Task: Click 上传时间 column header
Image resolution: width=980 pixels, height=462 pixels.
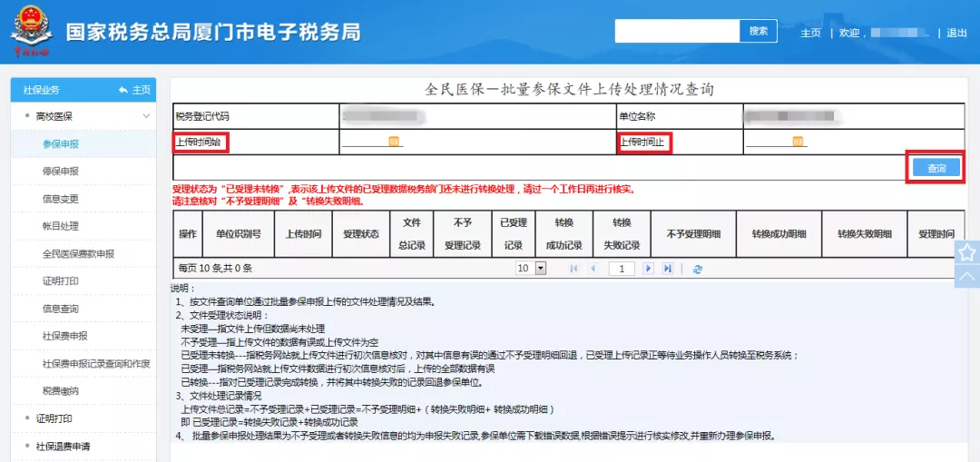Action: pos(304,234)
